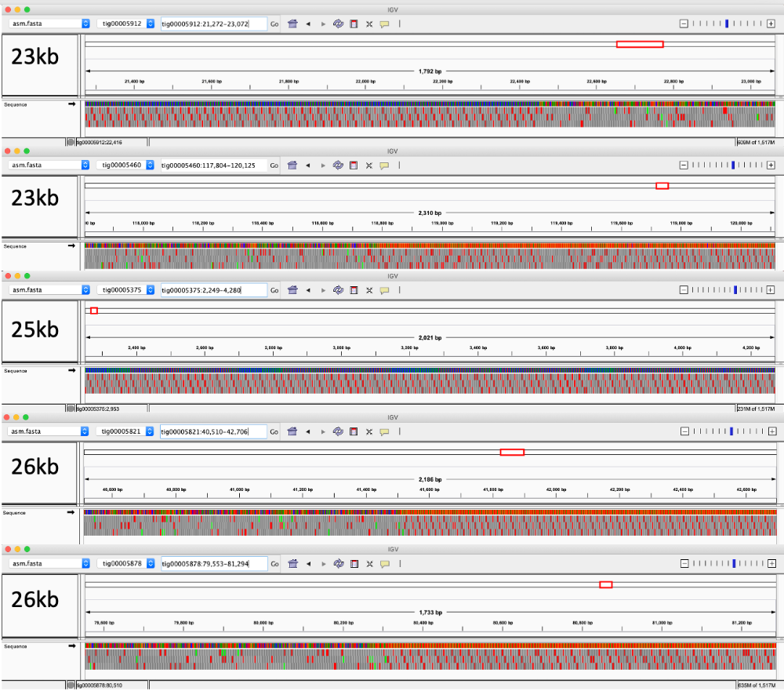Click Go next to tig00005878:79,553-81,294

coord(275,563)
